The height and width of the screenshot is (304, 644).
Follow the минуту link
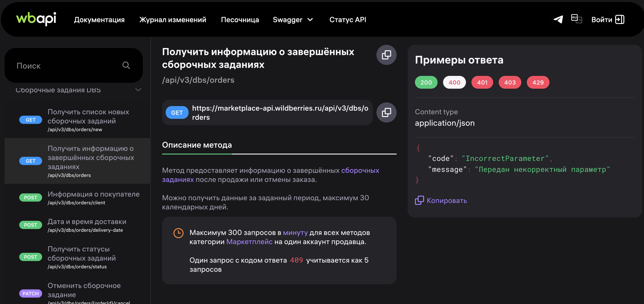(x=295, y=233)
